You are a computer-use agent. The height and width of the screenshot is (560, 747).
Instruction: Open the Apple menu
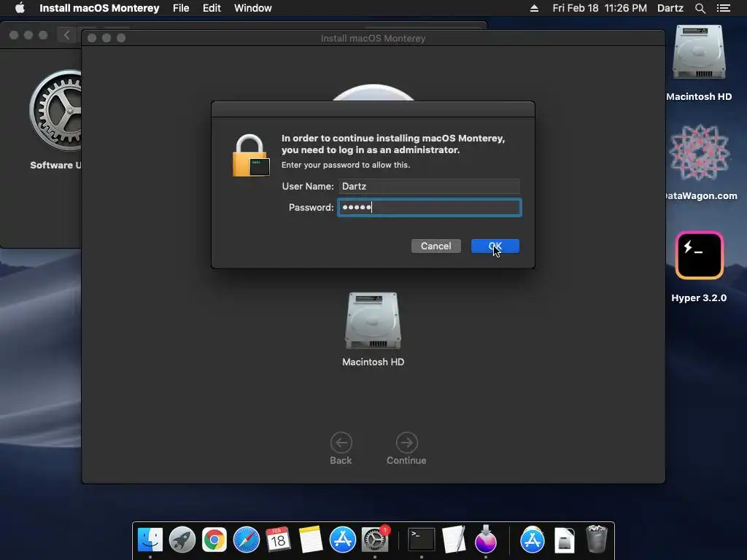click(x=20, y=8)
